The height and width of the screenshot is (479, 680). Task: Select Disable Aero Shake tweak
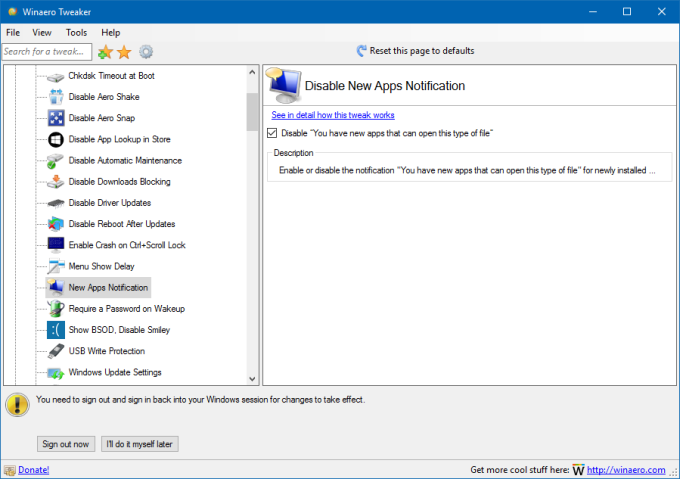click(x=104, y=97)
